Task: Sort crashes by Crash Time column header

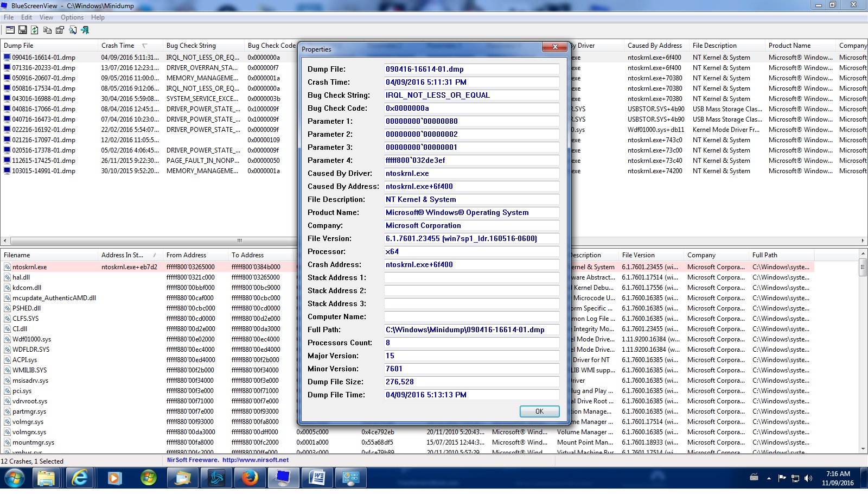Action: 130,46
